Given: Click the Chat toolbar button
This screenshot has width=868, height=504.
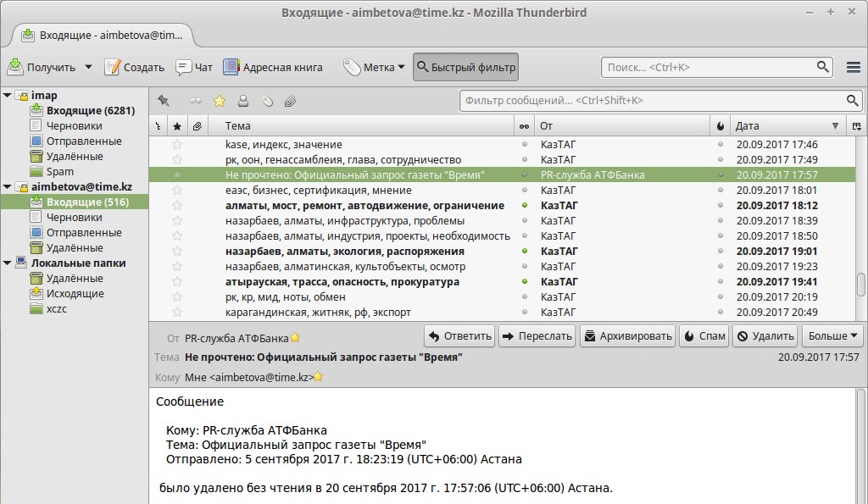Looking at the screenshot, I should (194, 67).
